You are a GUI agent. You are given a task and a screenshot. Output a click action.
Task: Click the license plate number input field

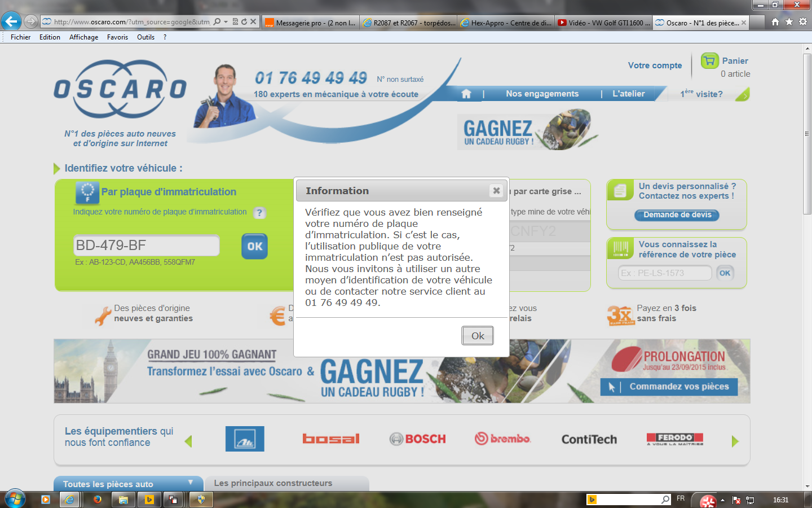pos(147,246)
